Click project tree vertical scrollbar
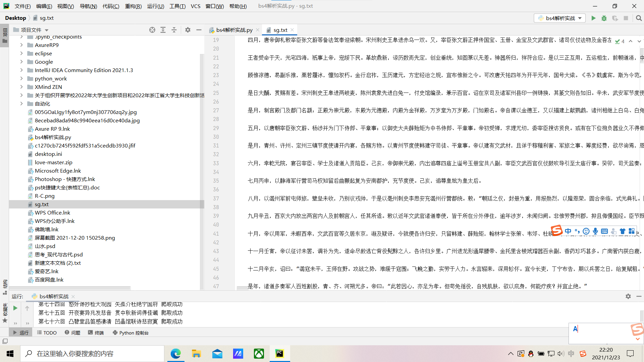The width and height of the screenshot is (644, 362). [202, 168]
